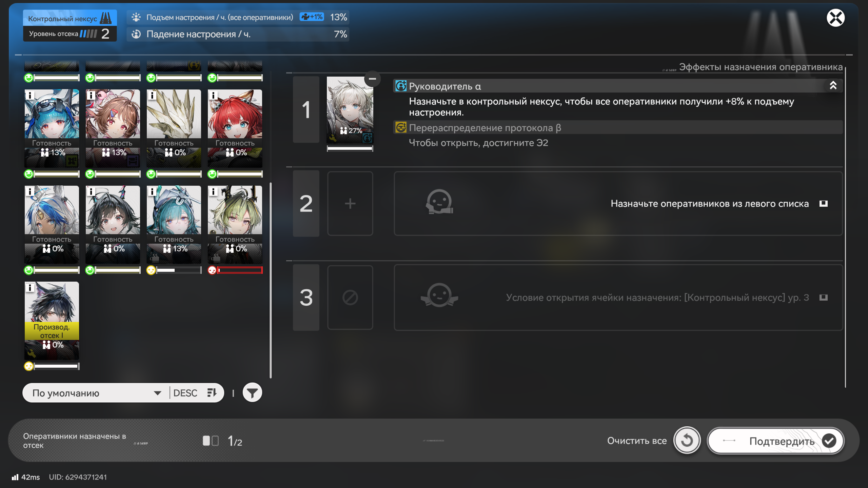
Task: Click the Перераспределение протокола β skill icon
Action: (x=401, y=128)
